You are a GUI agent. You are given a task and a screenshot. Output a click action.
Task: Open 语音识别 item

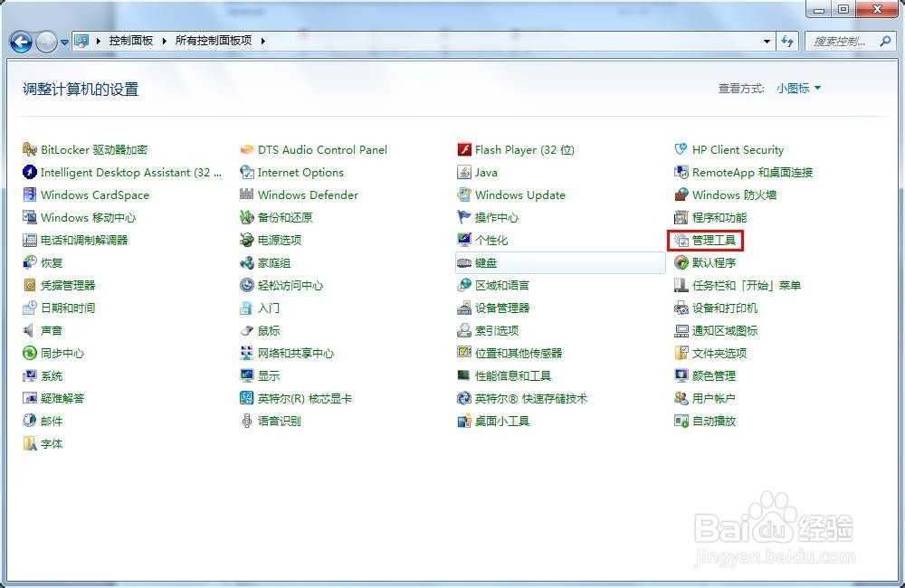click(280, 421)
